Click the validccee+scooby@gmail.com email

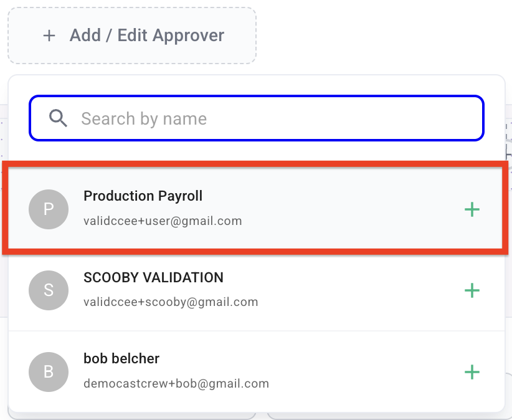(171, 302)
